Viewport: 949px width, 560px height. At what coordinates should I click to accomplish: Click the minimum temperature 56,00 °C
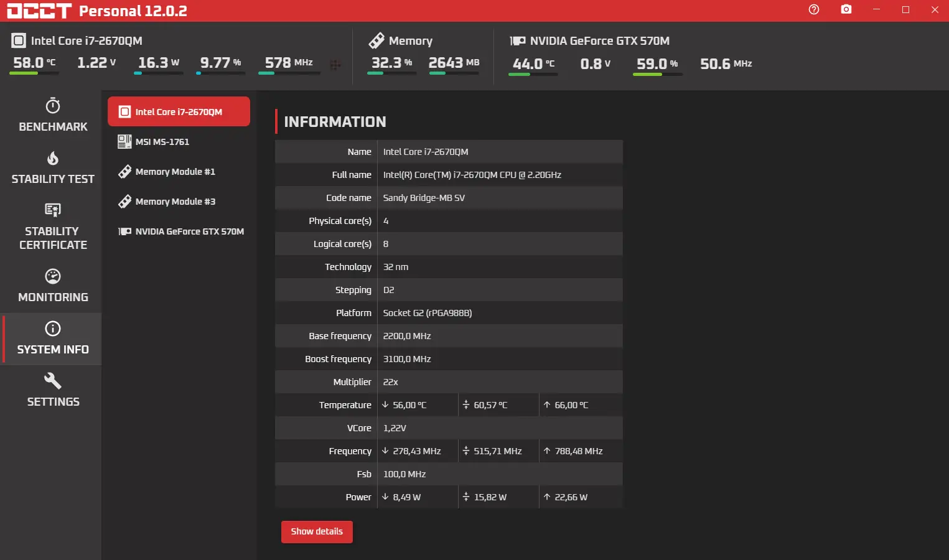pos(409,405)
